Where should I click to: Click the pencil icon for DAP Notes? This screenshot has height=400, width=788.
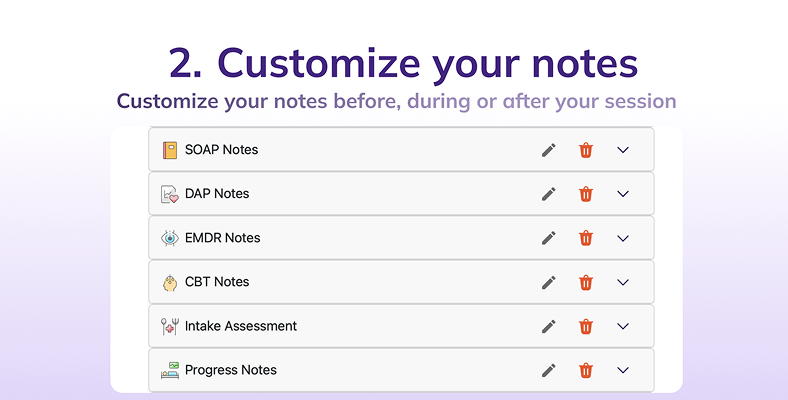[x=549, y=194]
